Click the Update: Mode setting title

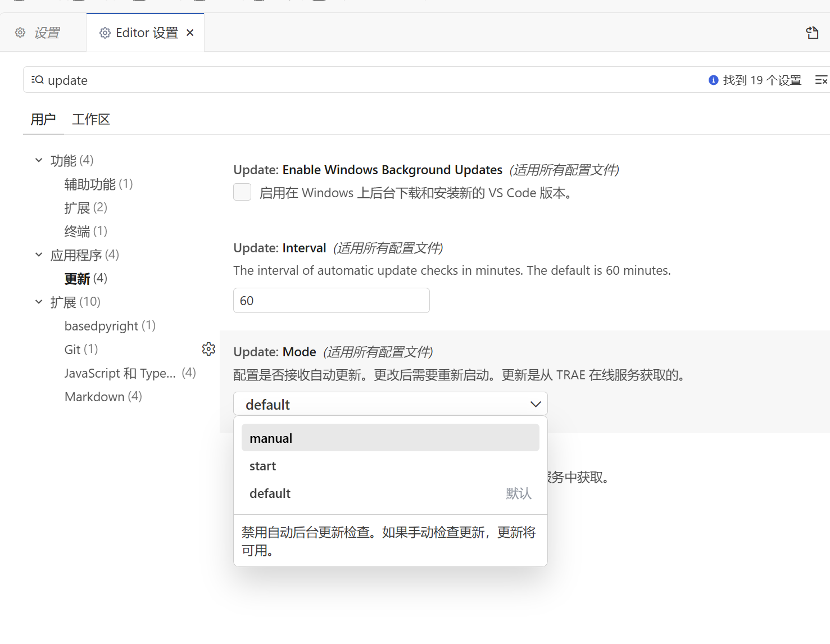(274, 352)
